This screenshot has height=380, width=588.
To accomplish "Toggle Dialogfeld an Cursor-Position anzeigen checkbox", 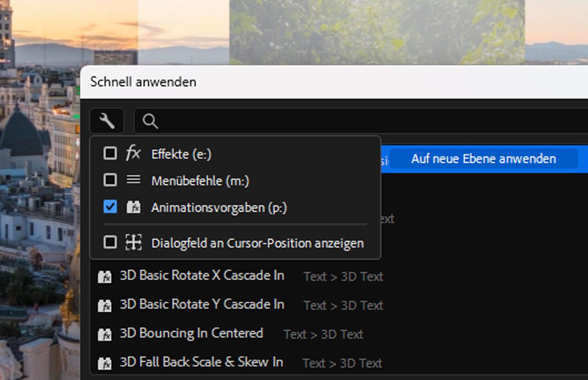I will point(110,242).
